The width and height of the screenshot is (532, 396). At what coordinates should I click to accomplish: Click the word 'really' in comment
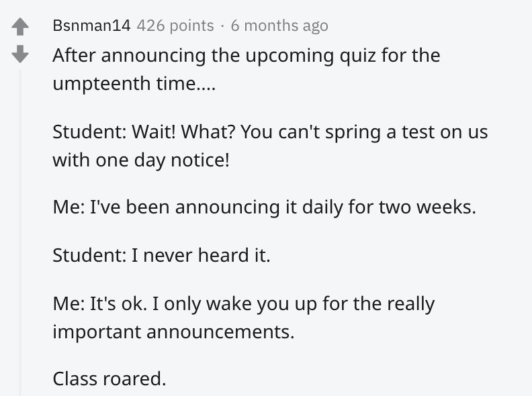point(411,304)
